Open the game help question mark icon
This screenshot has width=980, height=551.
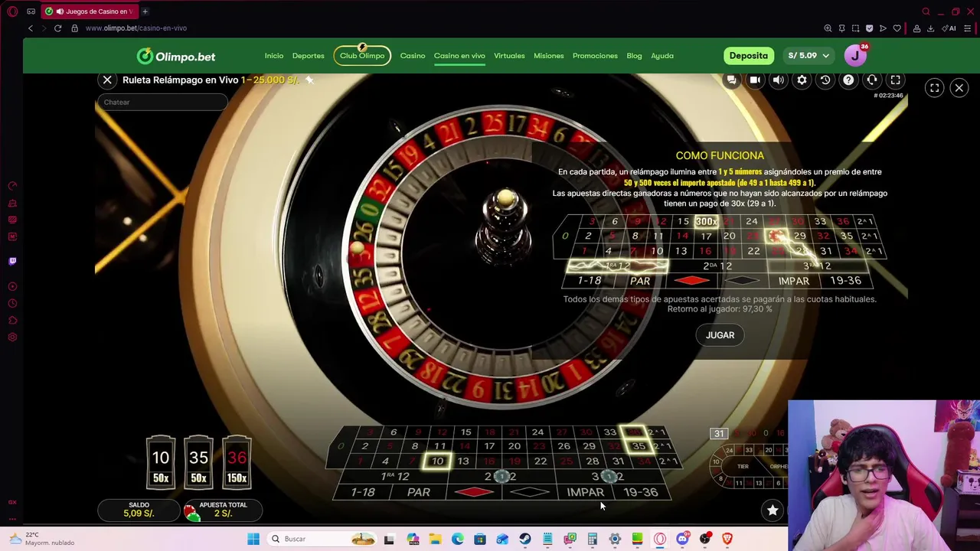pos(848,80)
